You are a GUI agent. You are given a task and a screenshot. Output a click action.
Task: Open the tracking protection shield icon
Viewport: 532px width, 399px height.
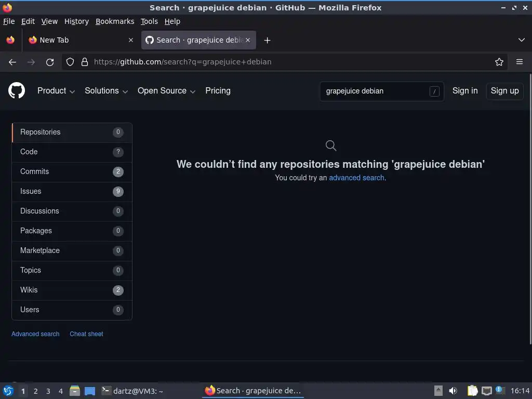70,62
